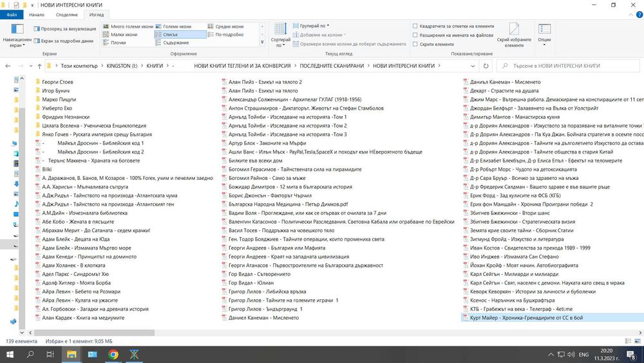Select Средни икони layout
The image size is (644, 363).
(226, 26)
